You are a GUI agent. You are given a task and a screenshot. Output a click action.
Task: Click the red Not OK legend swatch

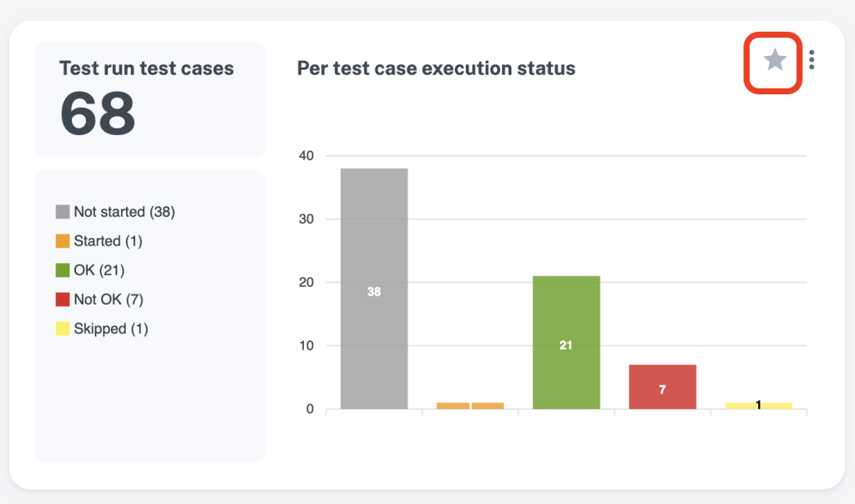pos(63,299)
